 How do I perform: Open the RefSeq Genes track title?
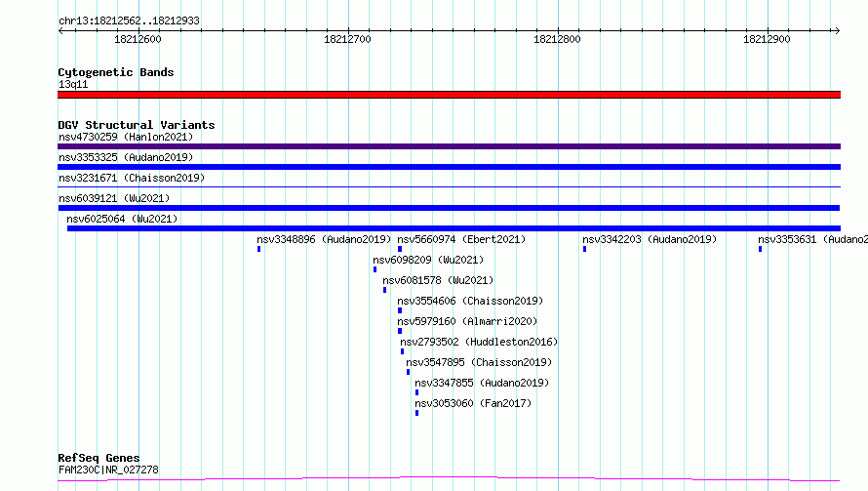pyautogui.click(x=99, y=458)
